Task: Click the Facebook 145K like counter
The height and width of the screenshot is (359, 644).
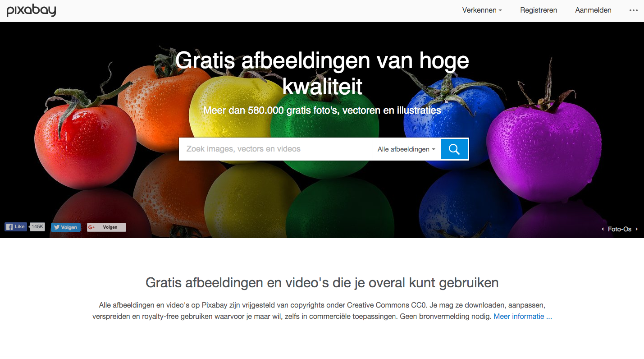Action: click(38, 227)
